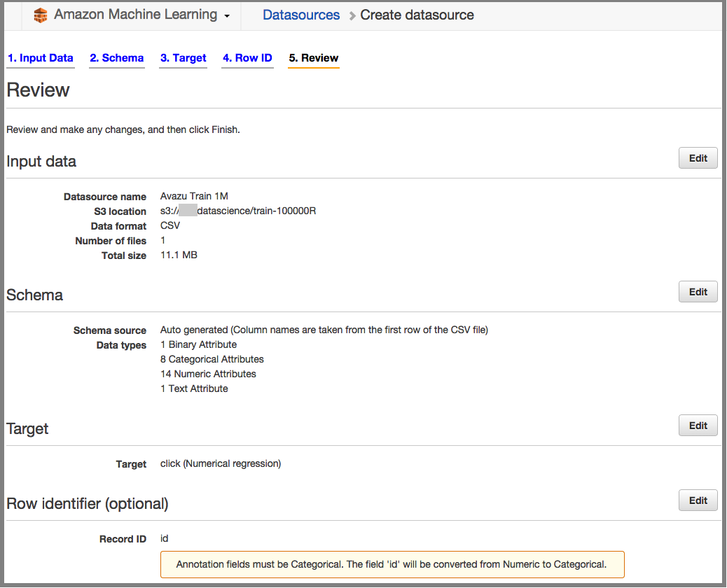Click the annotation fields warning message
The image size is (727, 588).
(392, 564)
